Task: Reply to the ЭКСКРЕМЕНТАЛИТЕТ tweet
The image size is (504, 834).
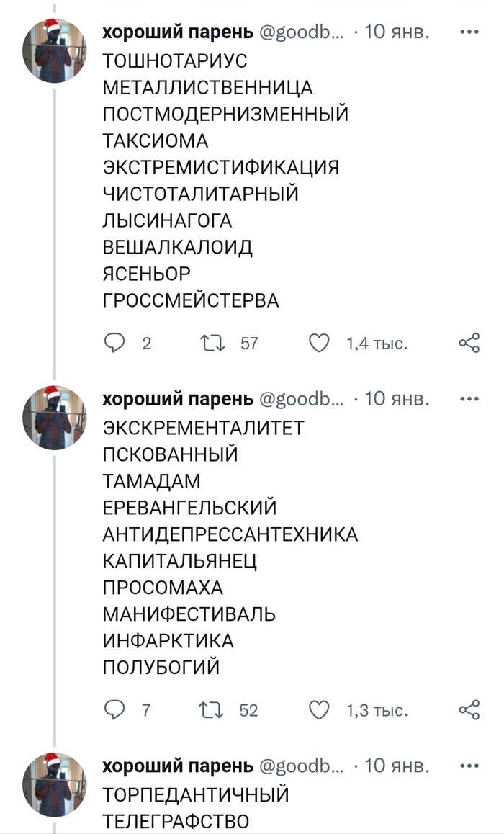Action: click(x=117, y=710)
